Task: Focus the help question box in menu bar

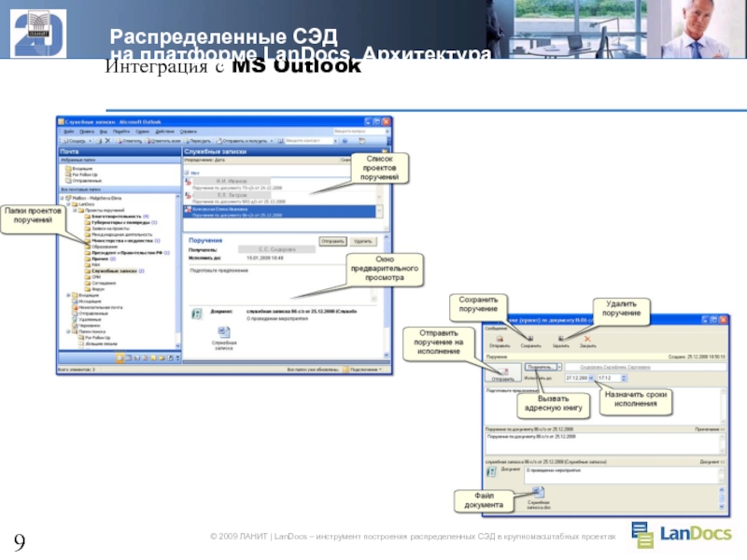Action: pos(359,132)
